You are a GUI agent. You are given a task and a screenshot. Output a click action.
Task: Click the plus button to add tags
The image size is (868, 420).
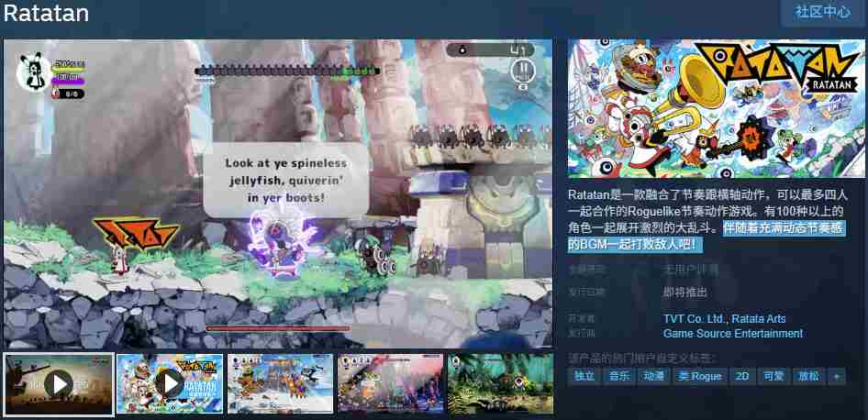pyautogui.click(x=835, y=376)
